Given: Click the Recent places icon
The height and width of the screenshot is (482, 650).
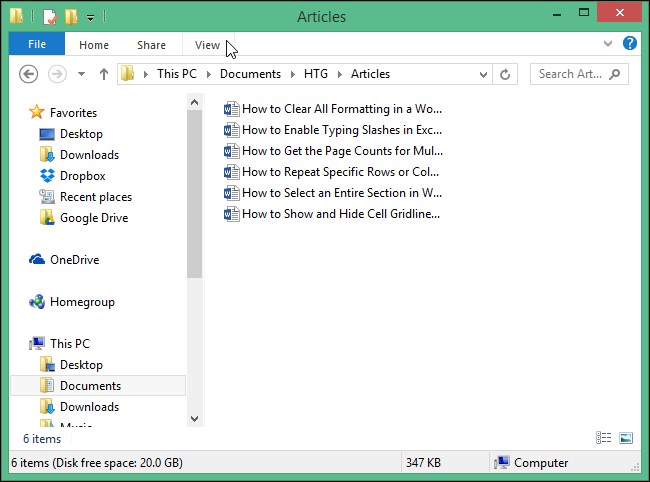Looking at the screenshot, I should pos(47,196).
